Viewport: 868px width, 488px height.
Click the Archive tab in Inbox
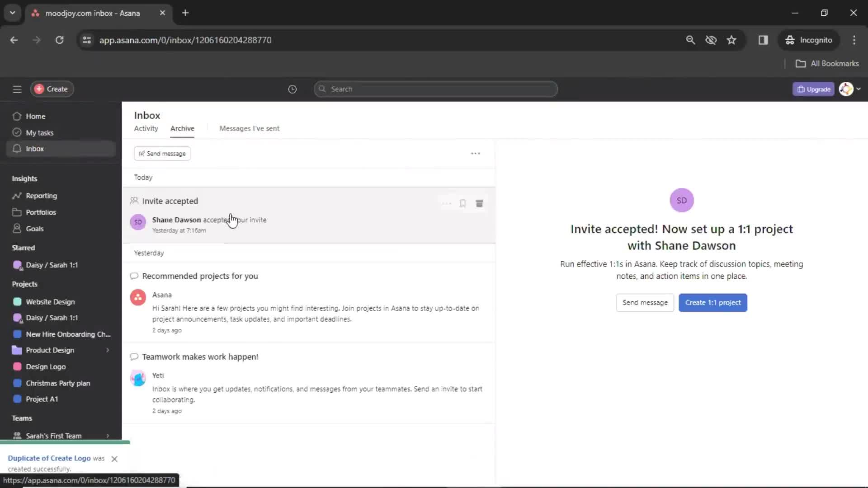(182, 128)
